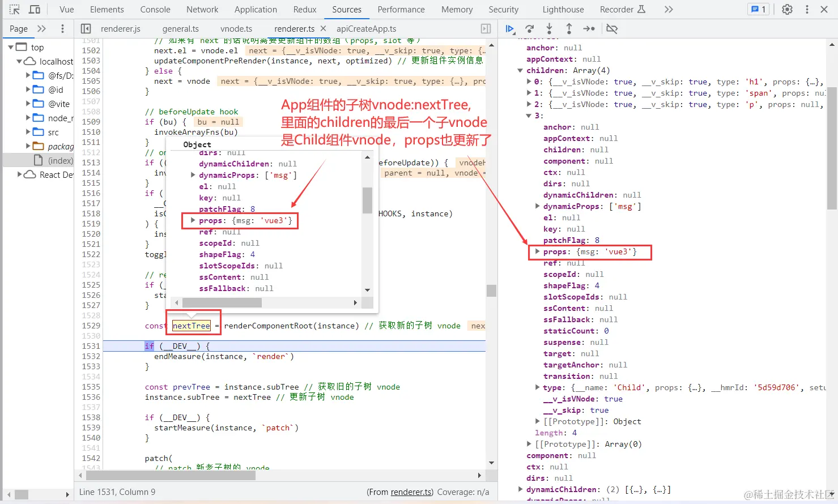
Task: Show more DevTools panel tabs
Action: click(669, 10)
